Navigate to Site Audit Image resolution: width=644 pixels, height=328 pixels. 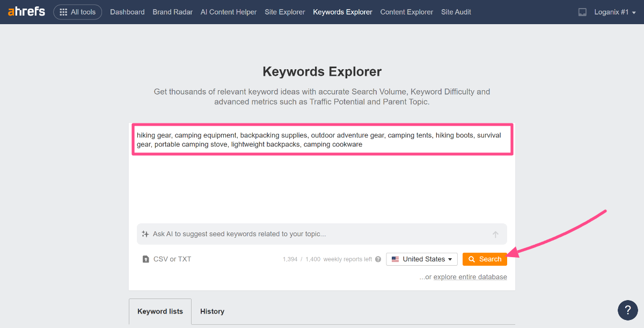click(456, 12)
